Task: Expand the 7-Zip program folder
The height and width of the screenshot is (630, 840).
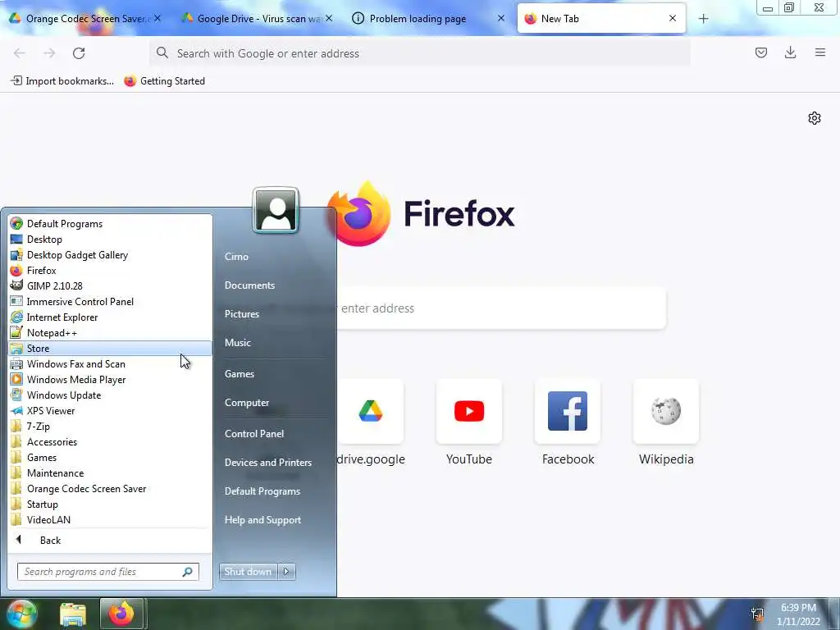Action: [110, 427]
